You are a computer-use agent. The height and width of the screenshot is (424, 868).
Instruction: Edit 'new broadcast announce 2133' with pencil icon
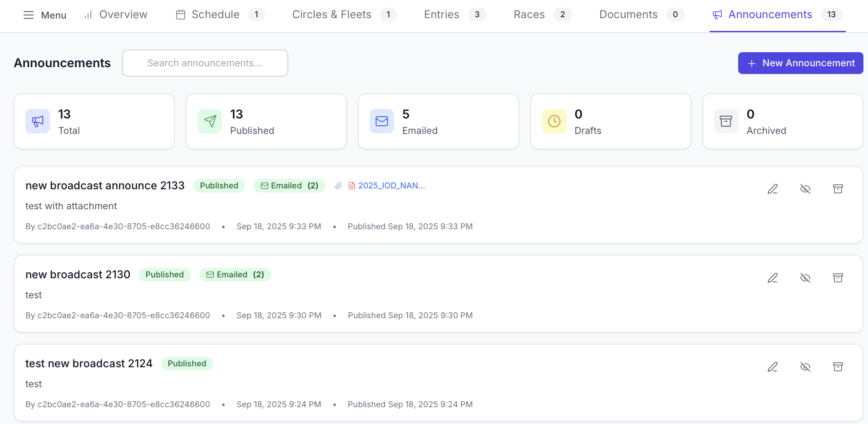pos(773,189)
